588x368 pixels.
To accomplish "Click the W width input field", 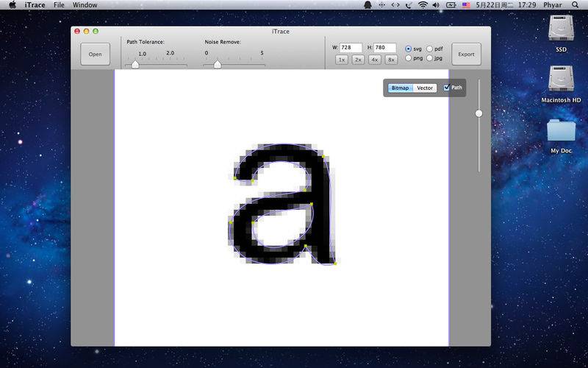I will [351, 48].
